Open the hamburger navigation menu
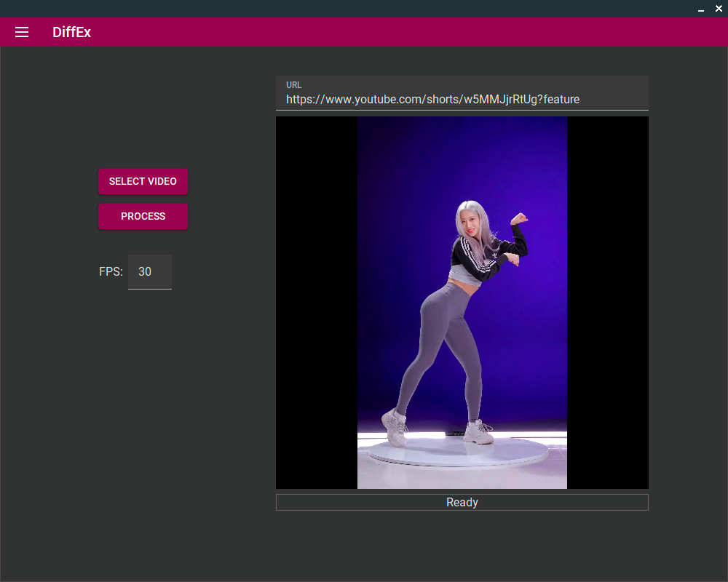 pyautogui.click(x=22, y=32)
